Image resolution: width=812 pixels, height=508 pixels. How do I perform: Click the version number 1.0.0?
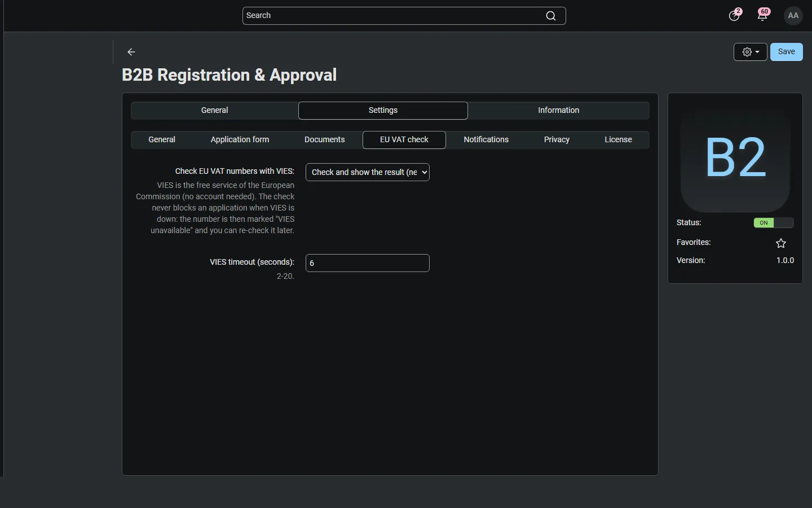(785, 261)
